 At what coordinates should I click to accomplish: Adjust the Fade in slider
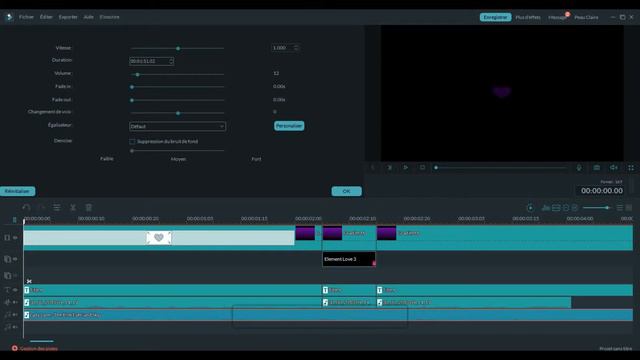pos(132,87)
